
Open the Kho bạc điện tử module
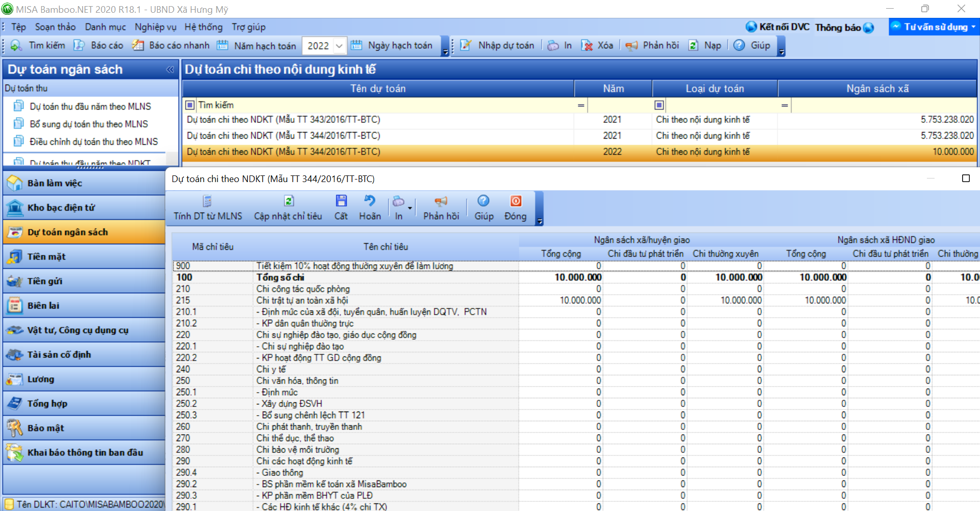84,208
